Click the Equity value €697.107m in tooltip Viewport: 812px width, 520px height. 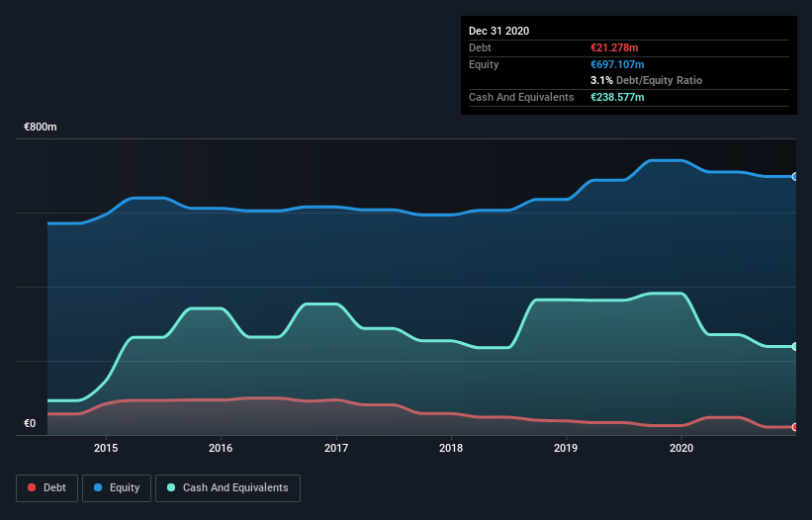pos(617,64)
